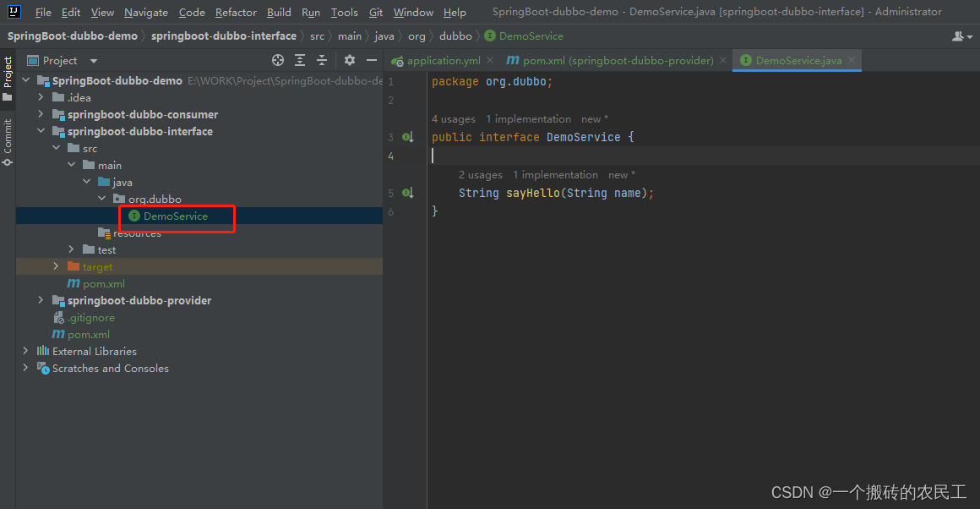The width and height of the screenshot is (980, 509).
Task: Open the Navigate menu
Action: click(x=145, y=12)
